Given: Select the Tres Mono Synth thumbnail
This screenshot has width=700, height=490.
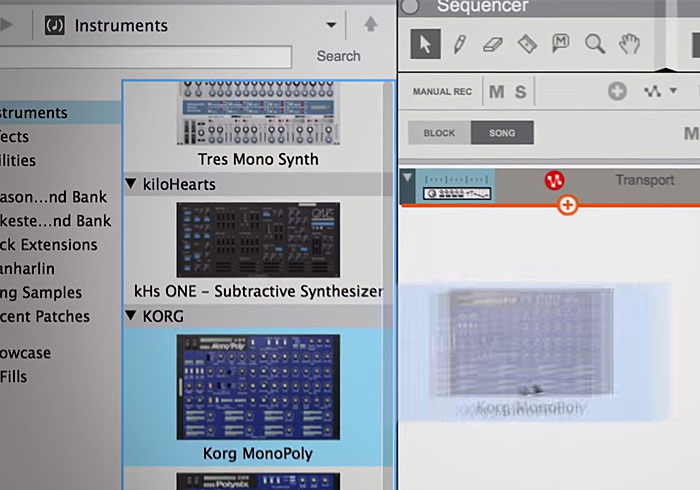Looking at the screenshot, I should coord(258,113).
